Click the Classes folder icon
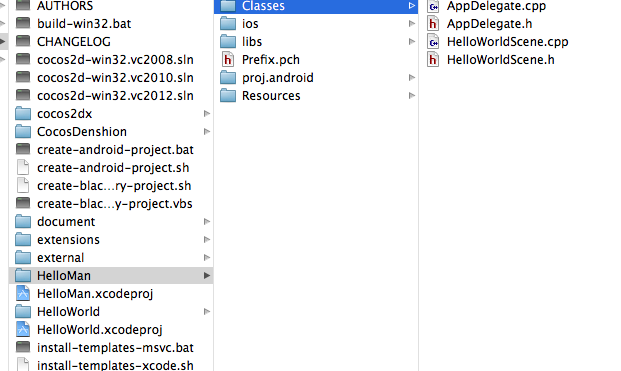This screenshot has height=371, width=621. click(228, 6)
